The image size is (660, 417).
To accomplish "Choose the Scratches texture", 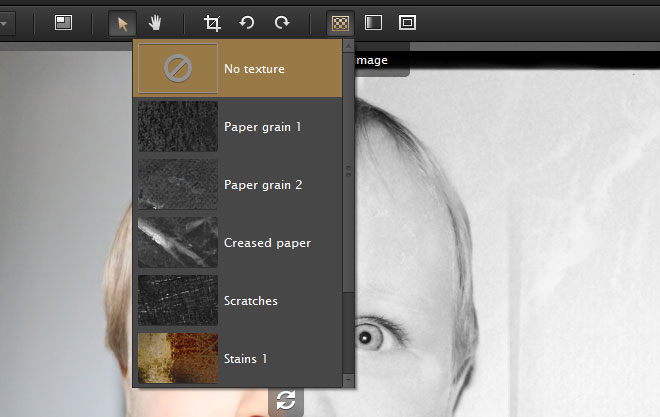I will (238, 300).
